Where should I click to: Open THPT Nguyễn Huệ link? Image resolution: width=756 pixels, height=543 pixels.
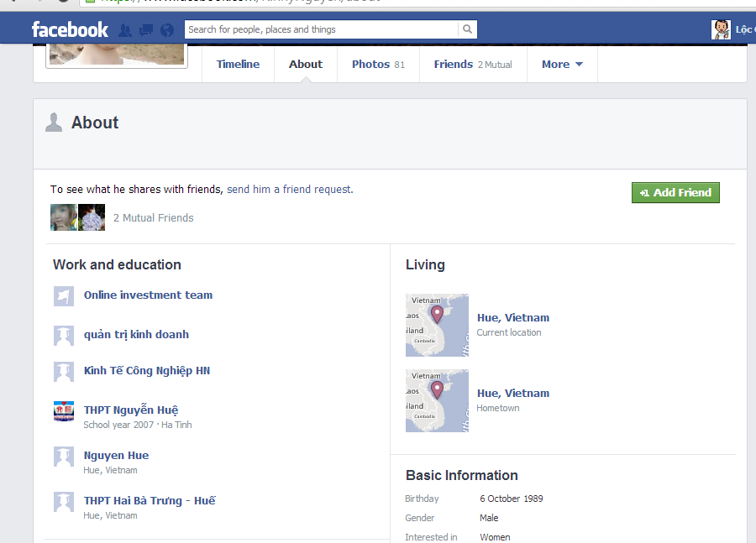[x=131, y=410]
